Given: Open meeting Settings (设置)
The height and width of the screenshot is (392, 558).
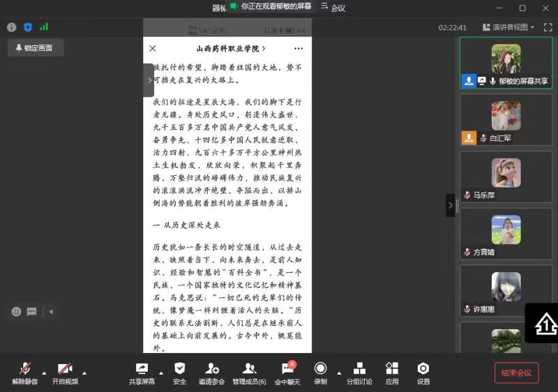Looking at the screenshot, I should point(423,373).
